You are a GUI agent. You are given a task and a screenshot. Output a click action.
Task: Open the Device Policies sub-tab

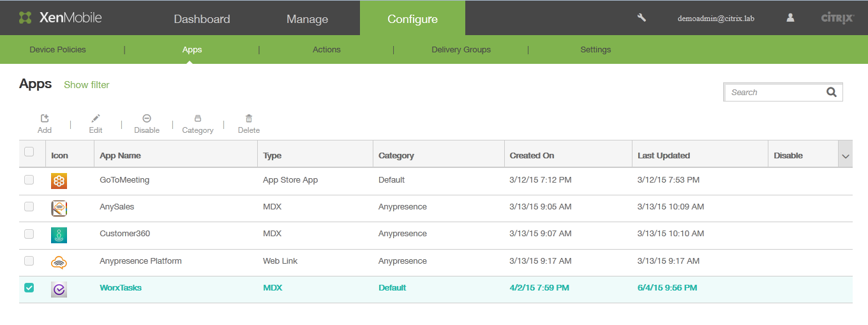pyautogui.click(x=57, y=49)
